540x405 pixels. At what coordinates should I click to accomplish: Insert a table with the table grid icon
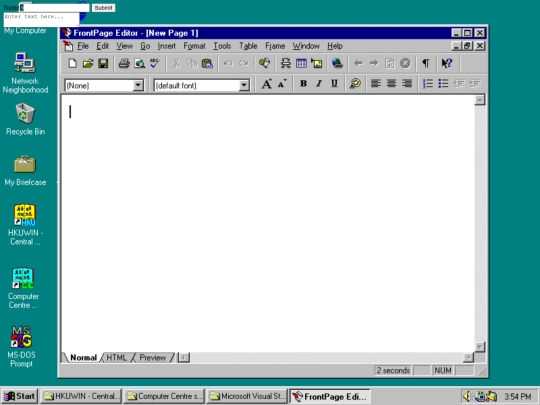301,63
